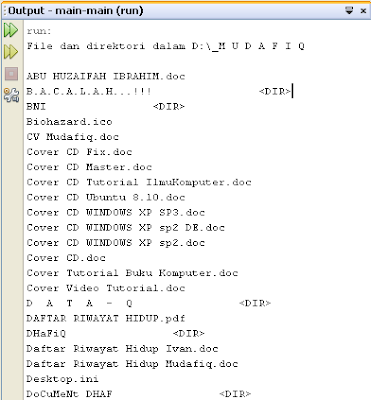Click 'Cover CD WINDOWS XP sp2.doc' line
Screen dimensions: 371x400
[116, 243]
